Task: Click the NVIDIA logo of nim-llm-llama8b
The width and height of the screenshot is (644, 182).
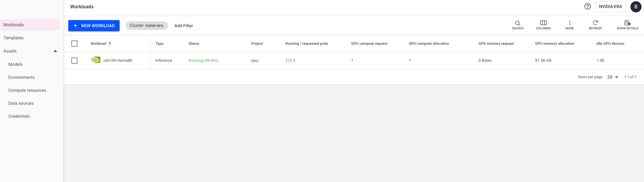Action: (96, 60)
